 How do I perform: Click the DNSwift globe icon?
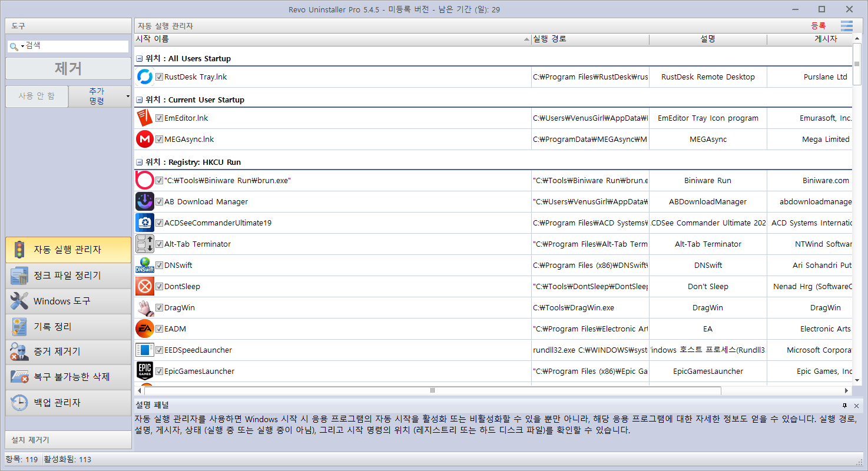coord(145,266)
